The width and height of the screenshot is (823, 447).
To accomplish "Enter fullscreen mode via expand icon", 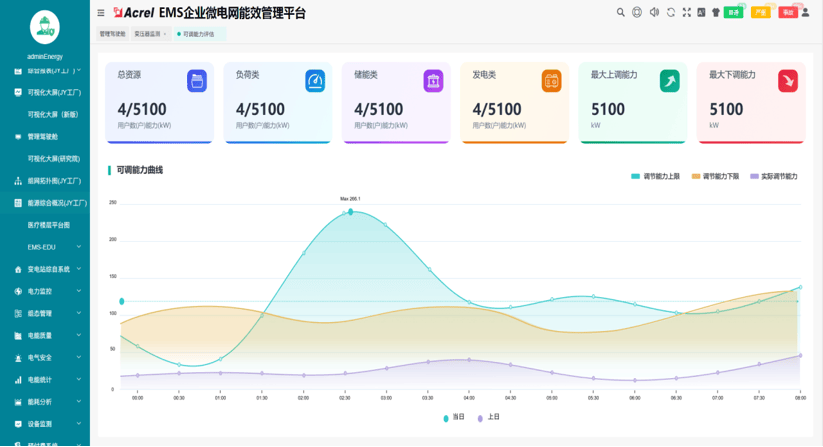I will (x=686, y=13).
